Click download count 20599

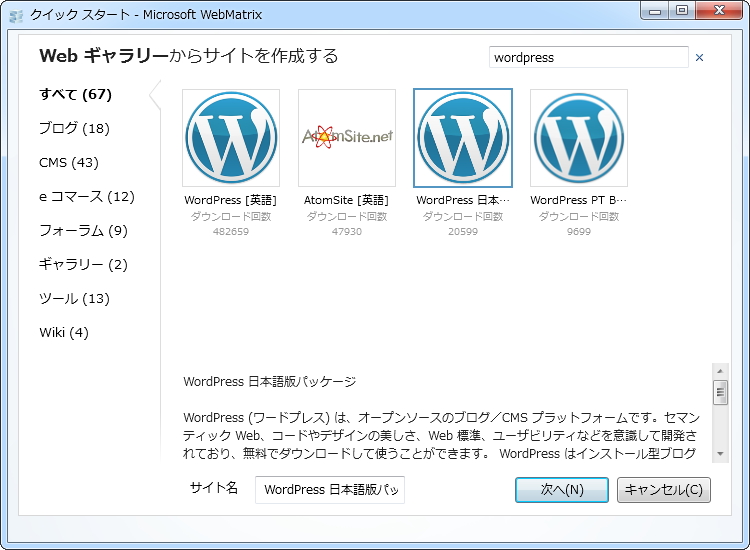[463, 231]
